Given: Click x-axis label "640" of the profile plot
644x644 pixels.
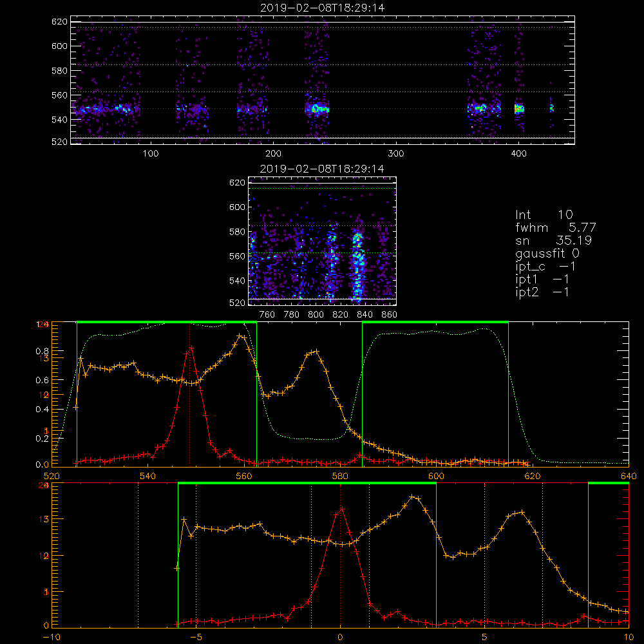Looking at the screenshot, I should [629, 476].
